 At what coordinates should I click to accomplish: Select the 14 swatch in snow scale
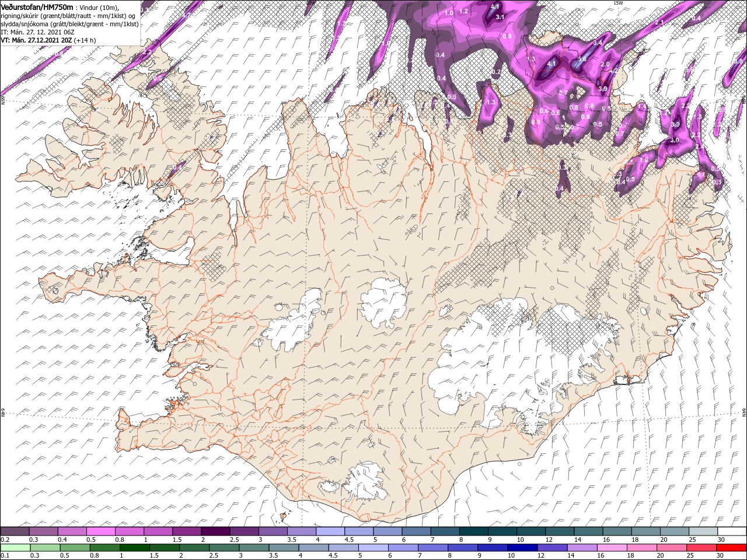pyautogui.click(x=589, y=531)
